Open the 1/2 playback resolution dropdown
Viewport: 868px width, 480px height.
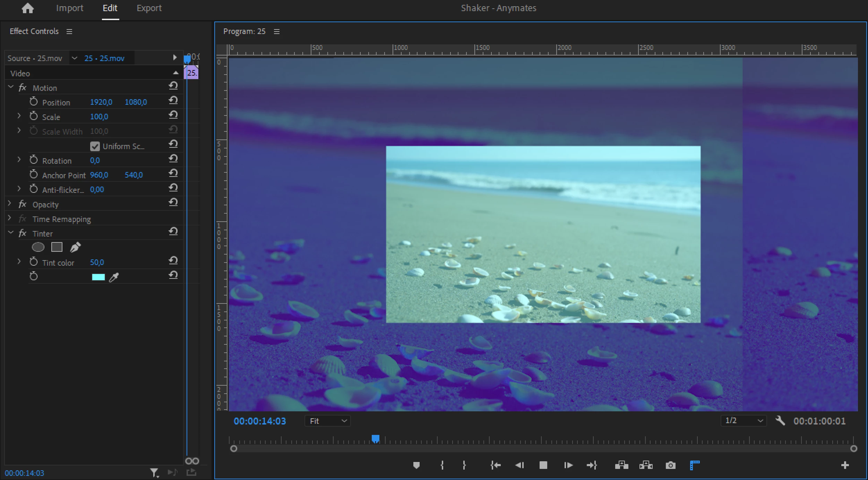click(744, 421)
